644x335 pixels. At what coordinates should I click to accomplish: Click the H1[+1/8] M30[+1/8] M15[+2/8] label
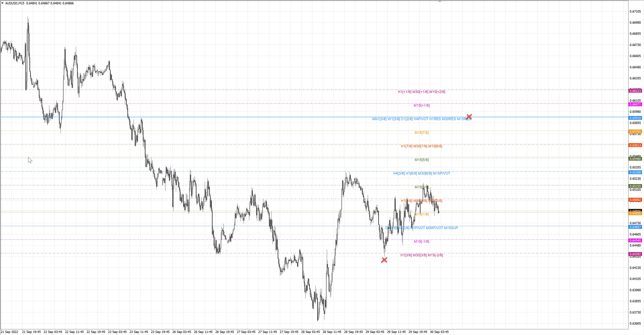click(421, 92)
